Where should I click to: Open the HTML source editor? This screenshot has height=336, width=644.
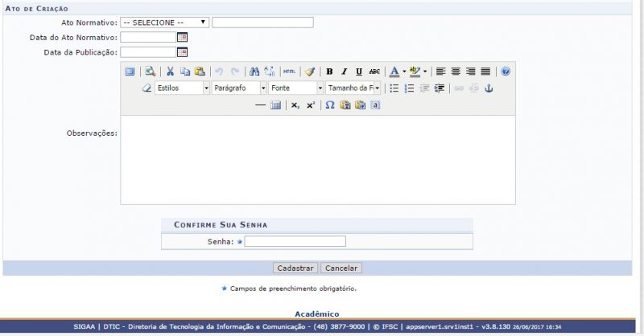pos(289,72)
